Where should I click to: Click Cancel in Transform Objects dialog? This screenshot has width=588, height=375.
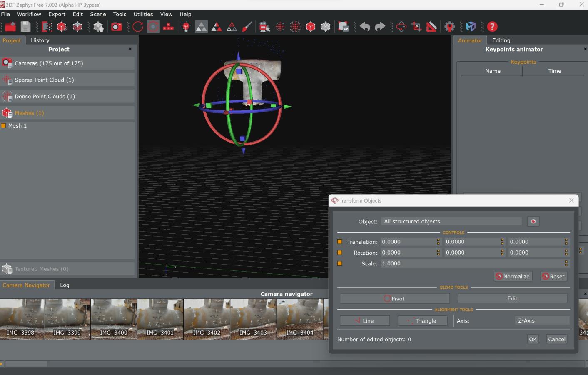(x=557, y=339)
